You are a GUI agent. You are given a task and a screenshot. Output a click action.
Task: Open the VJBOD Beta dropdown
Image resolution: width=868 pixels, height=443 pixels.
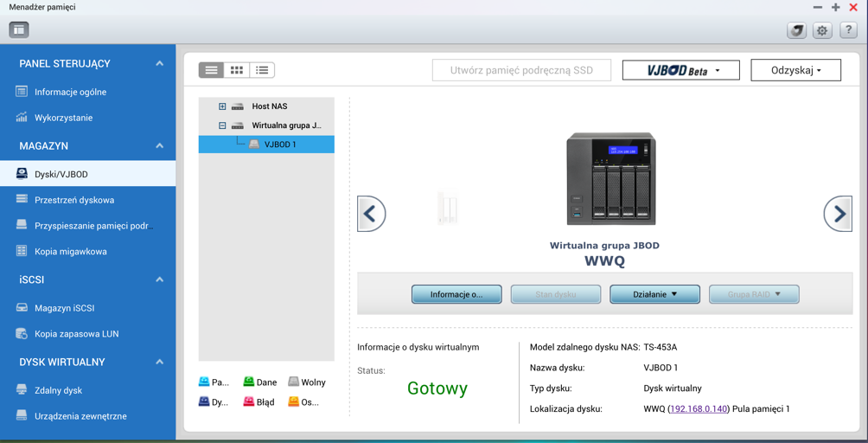tap(680, 70)
